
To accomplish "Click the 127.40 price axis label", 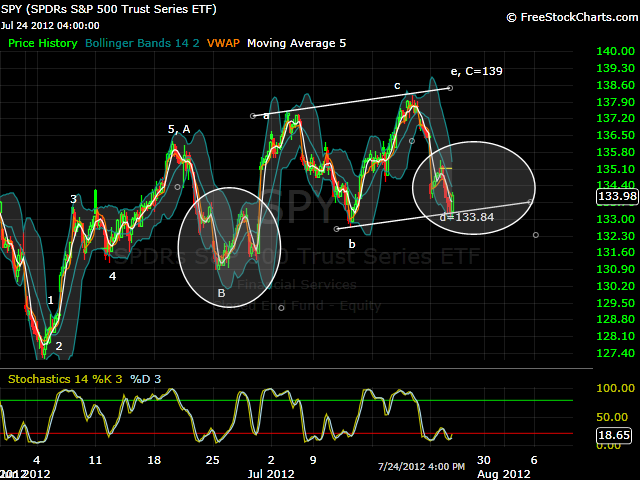I will 616,353.
